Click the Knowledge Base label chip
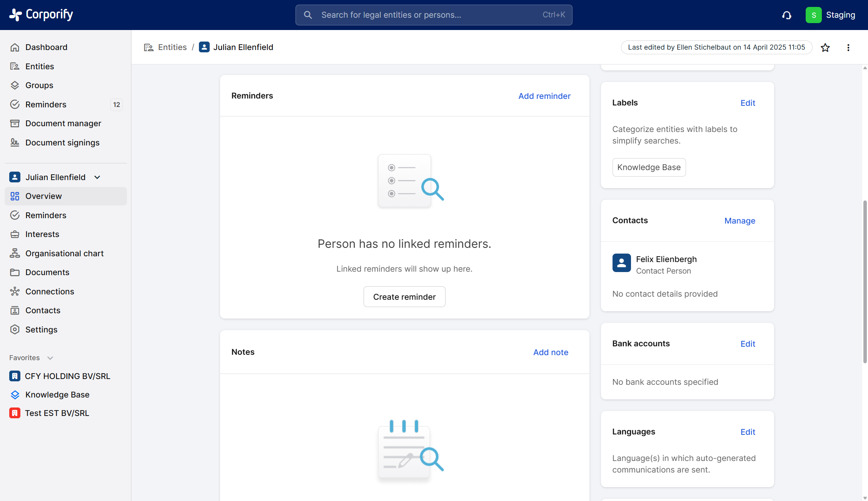The height and width of the screenshot is (501, 868). click(x=649, y=167)
